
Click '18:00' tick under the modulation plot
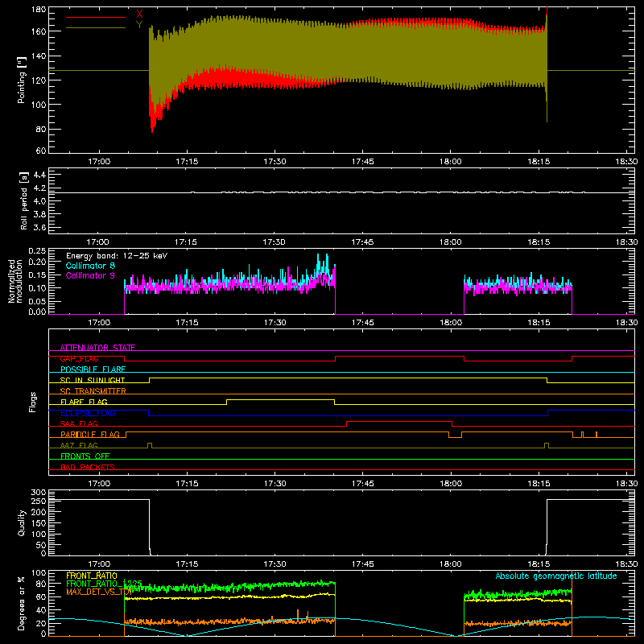tap(451, 323)
